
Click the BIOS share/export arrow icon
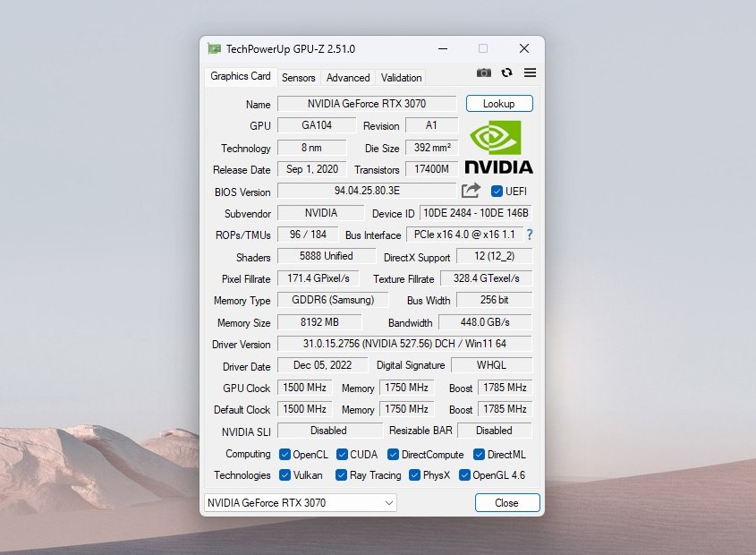[471, 191]
